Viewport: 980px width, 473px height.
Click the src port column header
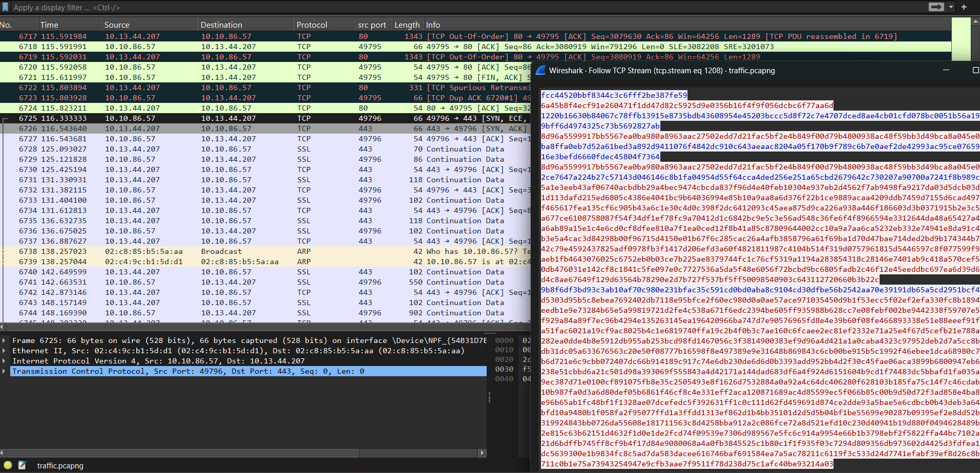[372, 25]
